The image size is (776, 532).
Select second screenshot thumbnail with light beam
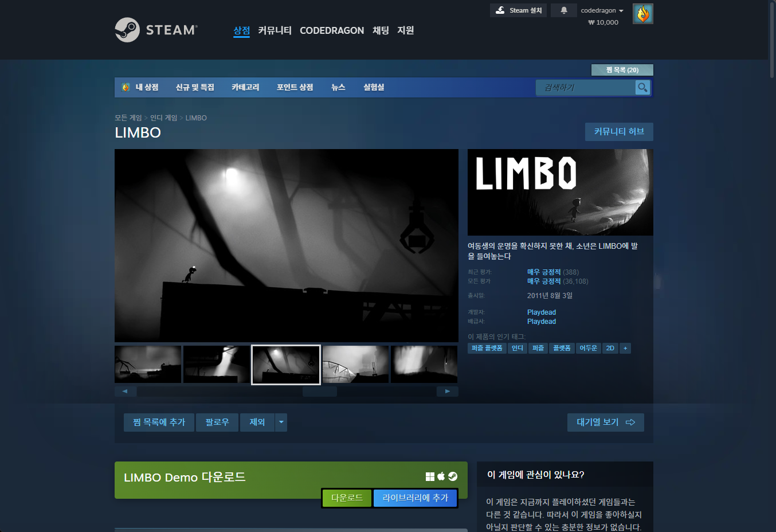(217, 365)
